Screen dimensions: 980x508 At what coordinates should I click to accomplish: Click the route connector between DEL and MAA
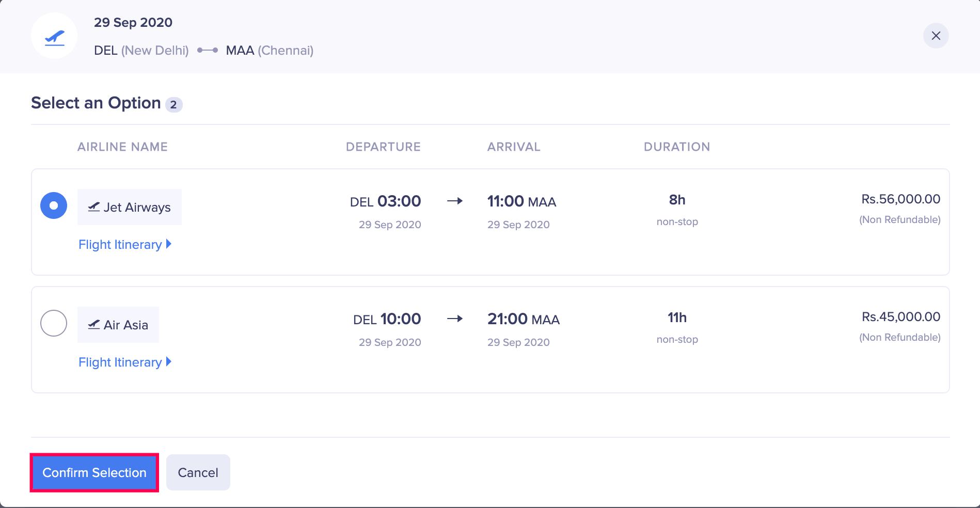(208, 51)
